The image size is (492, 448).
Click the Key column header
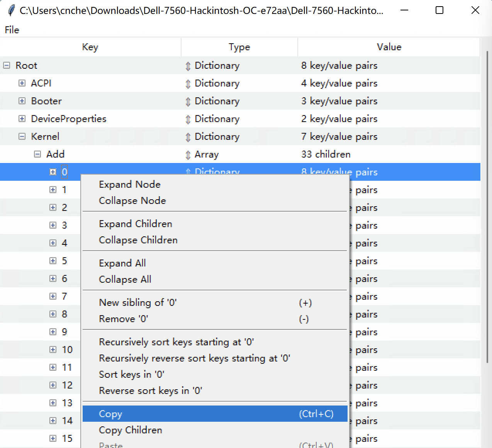[x=90, y=47]
